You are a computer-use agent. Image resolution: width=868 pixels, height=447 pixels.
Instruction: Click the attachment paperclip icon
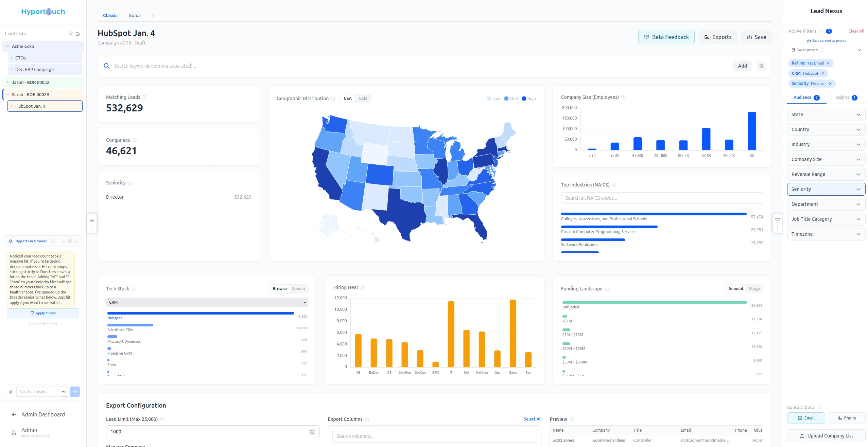tap(11, 392)
